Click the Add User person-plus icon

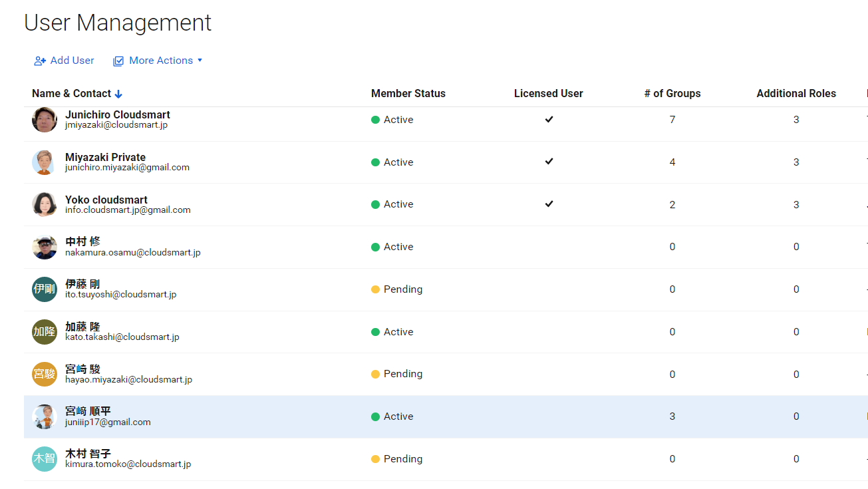coord(39,61)
